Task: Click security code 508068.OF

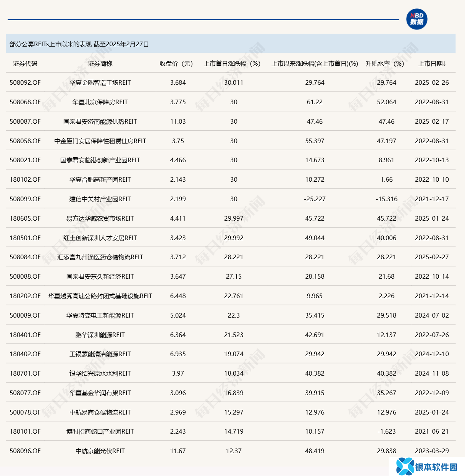Action: point(25,102)
